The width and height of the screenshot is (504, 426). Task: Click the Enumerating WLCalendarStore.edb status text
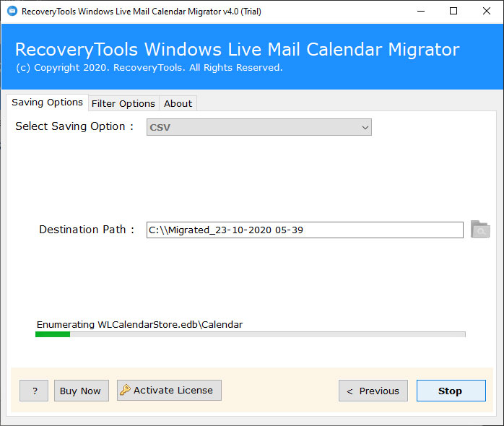point(139,325)
